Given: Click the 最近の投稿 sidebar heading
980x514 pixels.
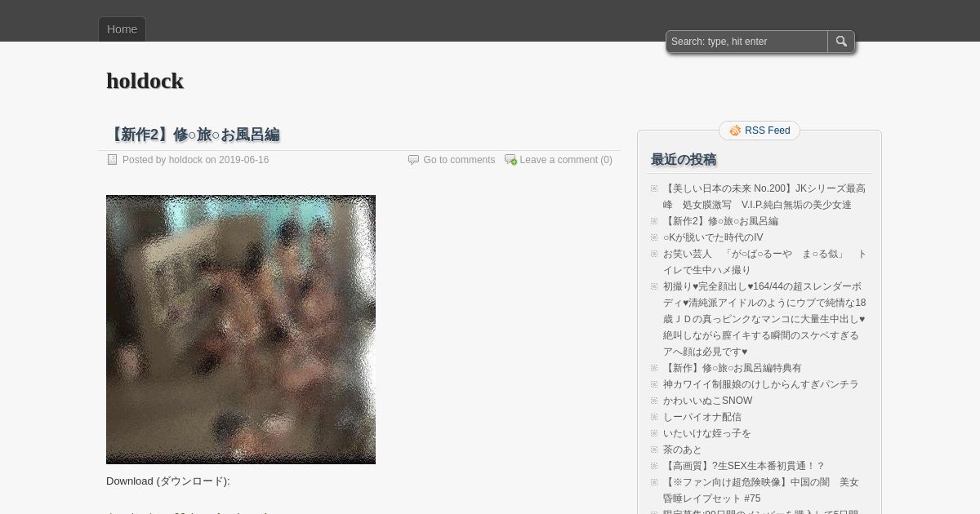Looking at the screenshot, I should pos(684,159).
